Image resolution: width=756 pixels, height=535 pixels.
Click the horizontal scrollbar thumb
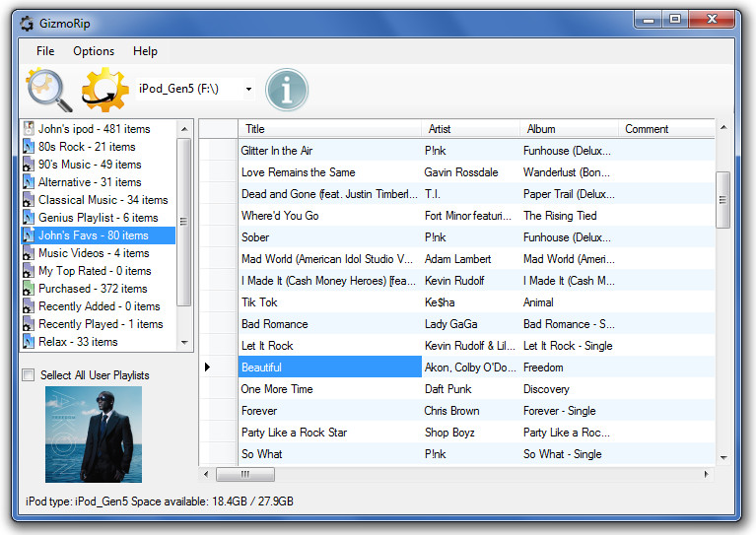[245, 474]
